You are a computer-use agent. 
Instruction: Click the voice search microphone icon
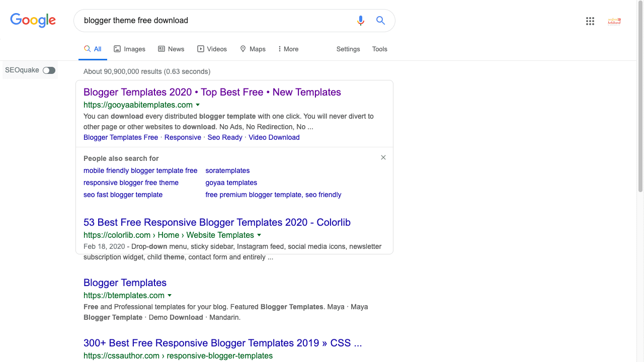point(360,21)
